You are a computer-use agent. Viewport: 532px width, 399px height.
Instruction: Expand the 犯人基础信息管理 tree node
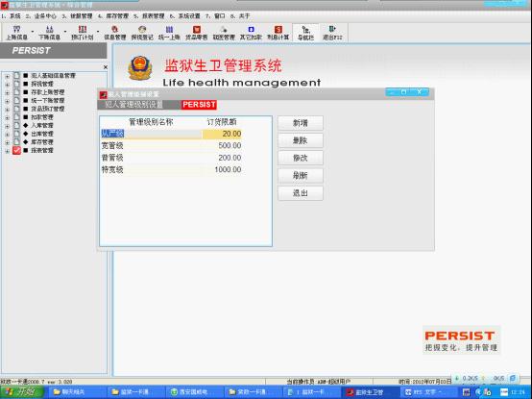7,76
